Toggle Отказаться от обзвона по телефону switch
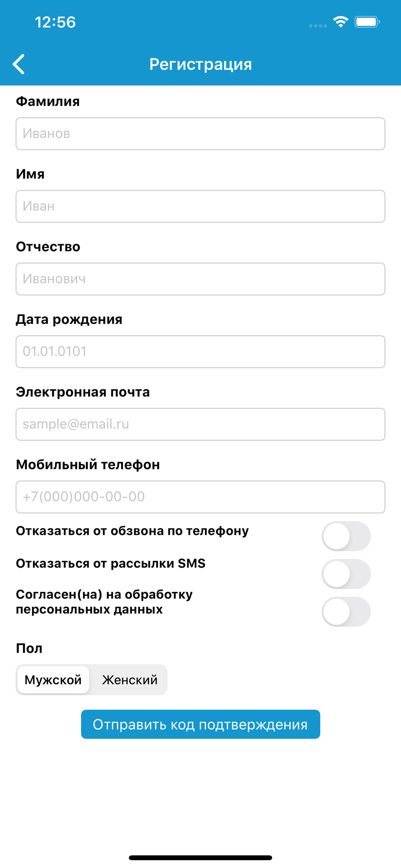The image size is (401, 868). pos(346,536)
